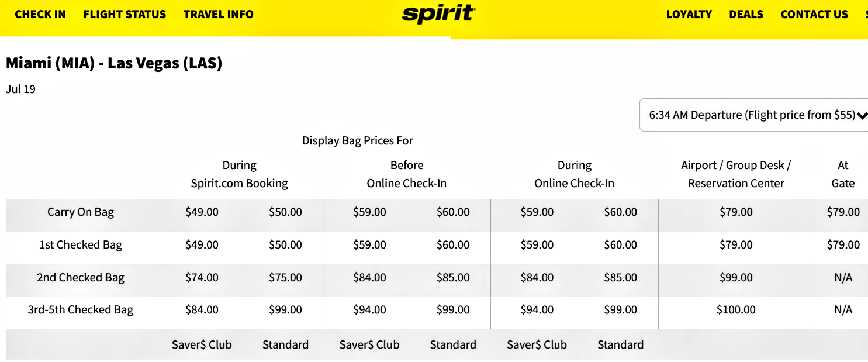
Task: Click the $100.00 third-fifth bag airport price
Action: coord(736,310)
